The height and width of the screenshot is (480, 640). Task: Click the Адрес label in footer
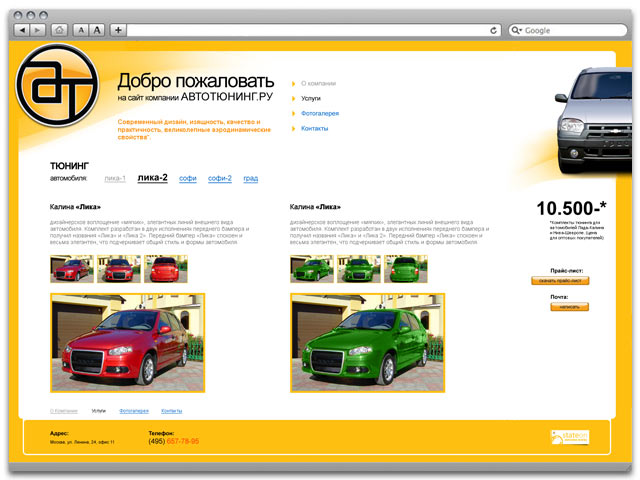[x=59, y=433]
